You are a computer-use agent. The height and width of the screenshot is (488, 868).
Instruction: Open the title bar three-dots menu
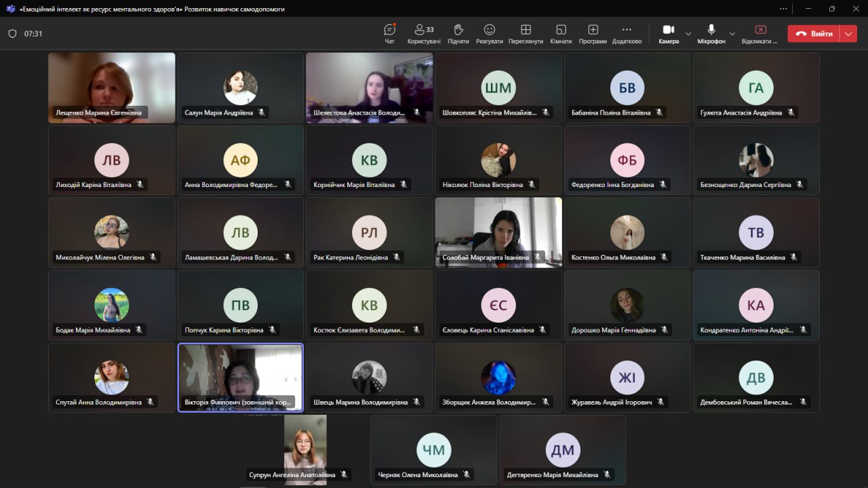point(784,9)
